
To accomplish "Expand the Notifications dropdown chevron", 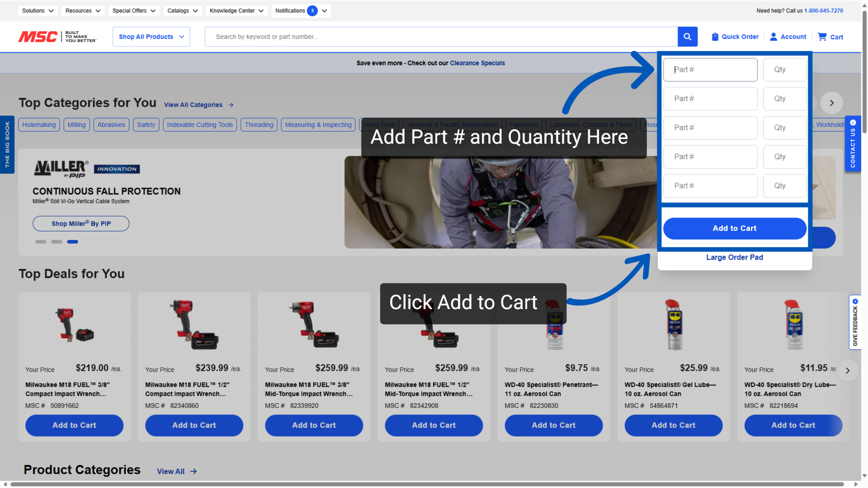I will point(324,11).
